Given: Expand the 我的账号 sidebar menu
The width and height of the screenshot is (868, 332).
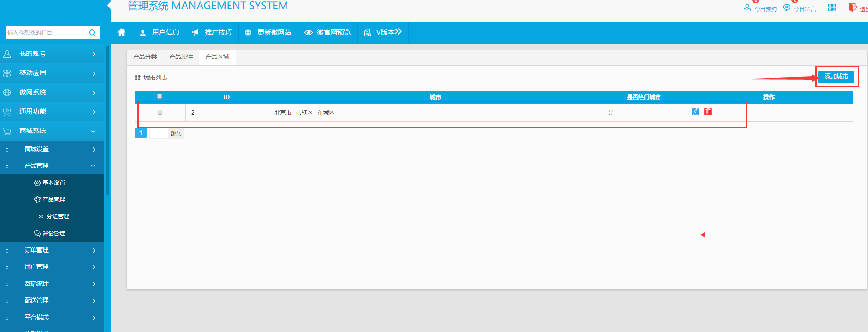Looking at the screenshot, I should [51, 54].
